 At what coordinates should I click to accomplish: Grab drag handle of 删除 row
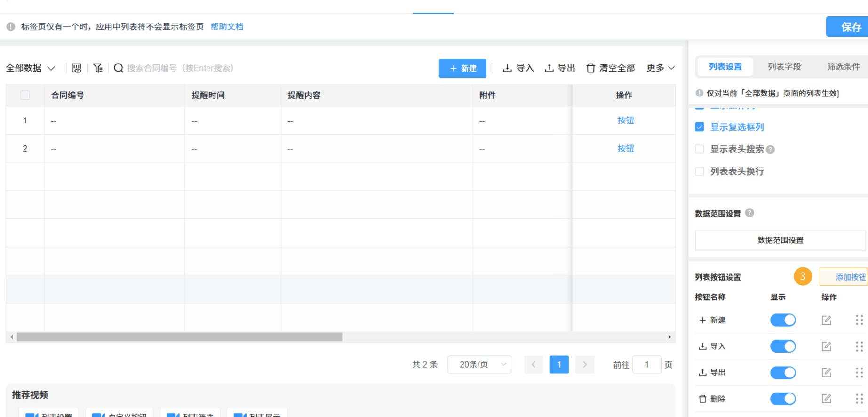point(859,399)
